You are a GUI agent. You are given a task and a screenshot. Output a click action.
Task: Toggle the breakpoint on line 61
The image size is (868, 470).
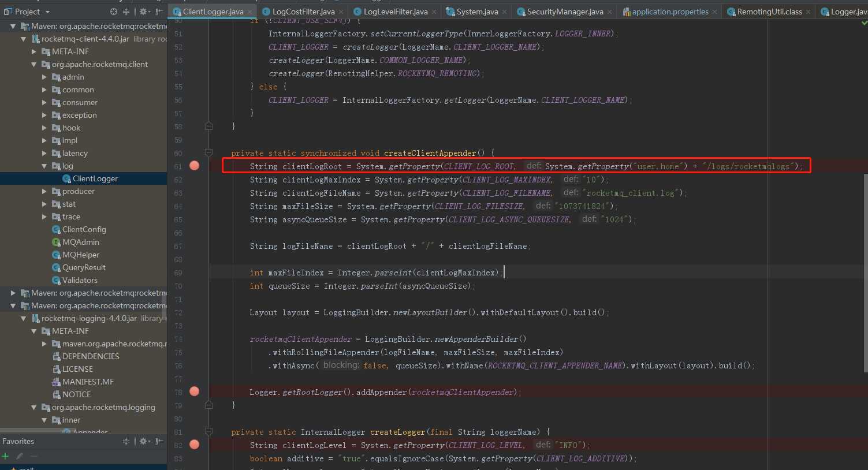click(x=195, y=166)
